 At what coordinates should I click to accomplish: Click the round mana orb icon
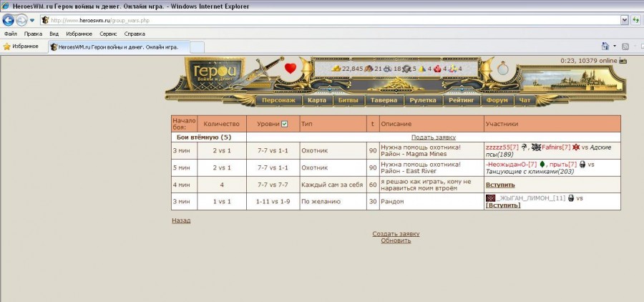(503, 69)
